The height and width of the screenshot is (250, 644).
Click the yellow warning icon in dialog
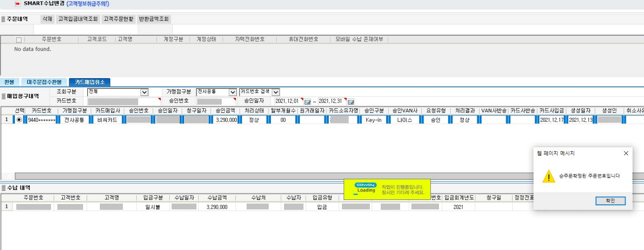pos(549,176)
